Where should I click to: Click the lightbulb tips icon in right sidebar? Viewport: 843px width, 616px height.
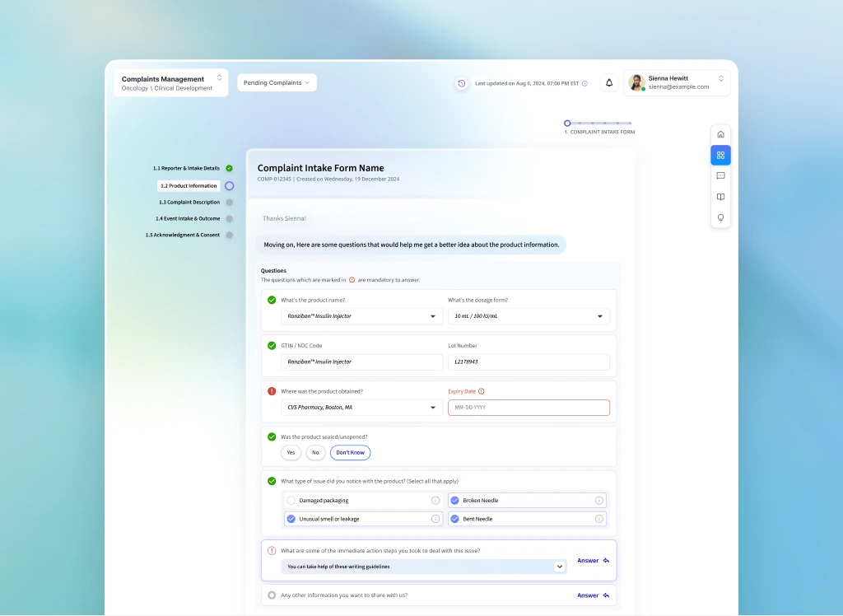click(x=720, y=218)
